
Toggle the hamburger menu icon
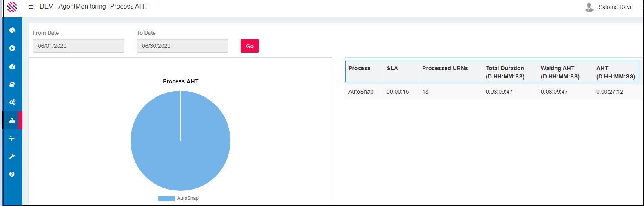coord(31,7)
